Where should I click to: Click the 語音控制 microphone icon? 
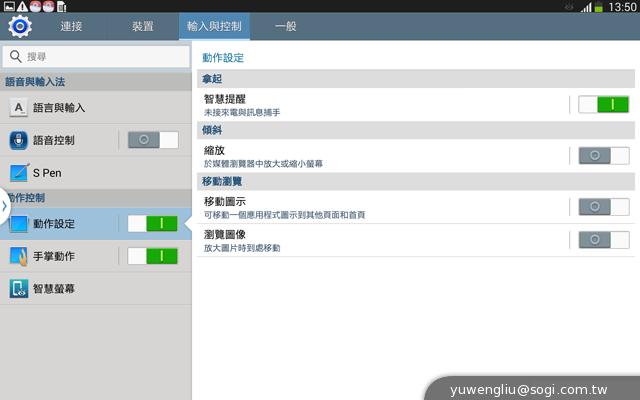click(x=19, y=140)
